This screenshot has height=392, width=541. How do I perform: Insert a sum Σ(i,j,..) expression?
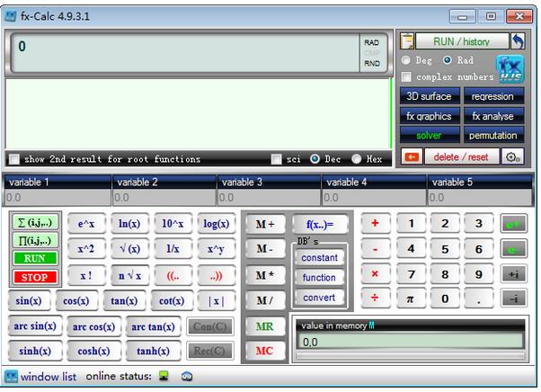[35, 223]
